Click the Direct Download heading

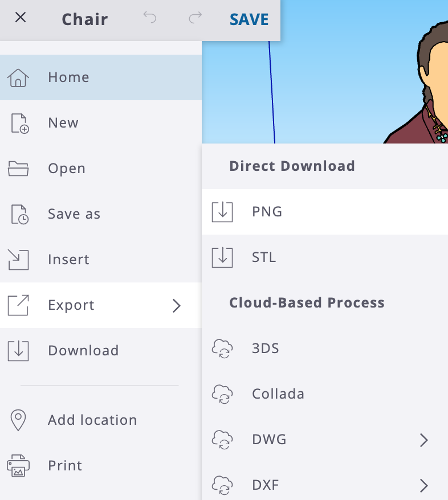[x=292, y=166]
